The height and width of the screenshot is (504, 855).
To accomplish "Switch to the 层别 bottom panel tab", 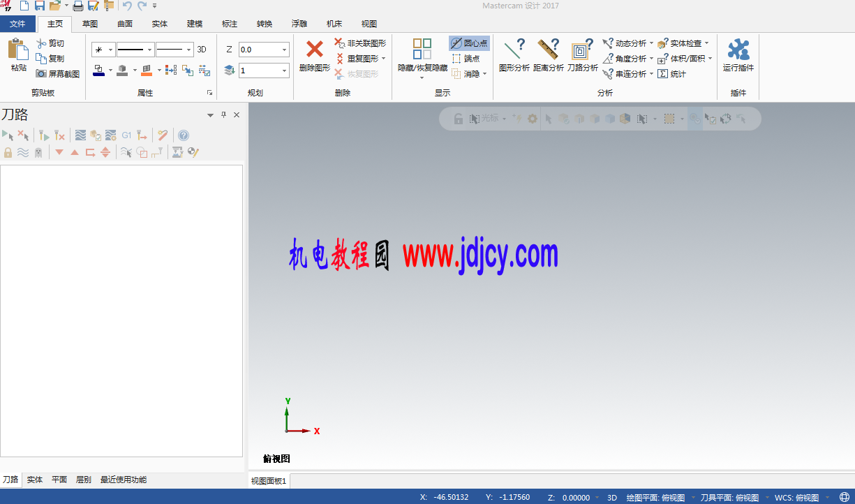I will [x=83, y=480].
